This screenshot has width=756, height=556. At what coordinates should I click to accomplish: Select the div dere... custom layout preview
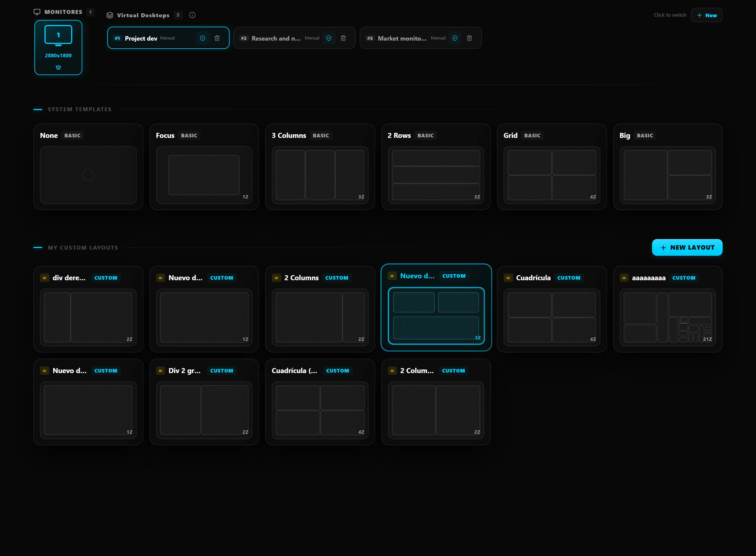tap(88, 317)
